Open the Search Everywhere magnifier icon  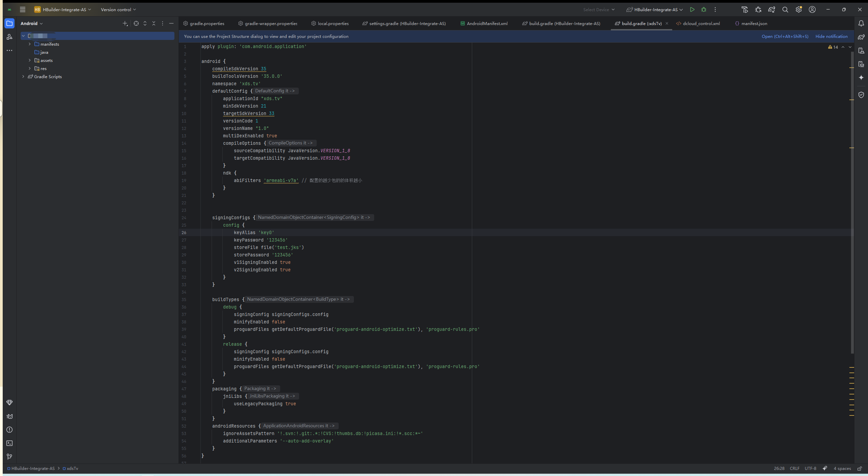[x=785, y=9]
